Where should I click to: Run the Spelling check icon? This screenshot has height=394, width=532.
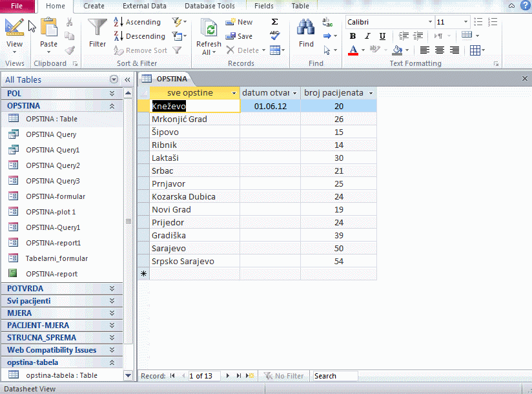coord(275,36)
